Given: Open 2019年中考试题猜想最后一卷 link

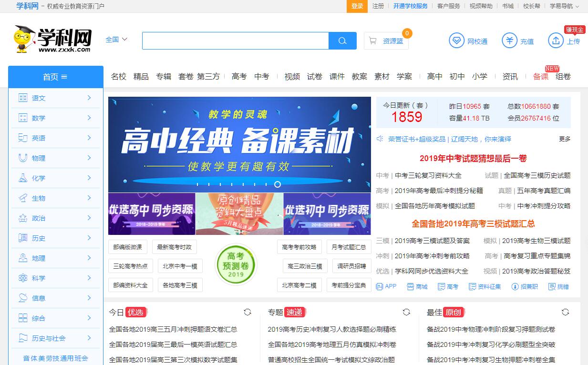Looking at the screenshot, I should pyautogui.click(x=473, y=158).
